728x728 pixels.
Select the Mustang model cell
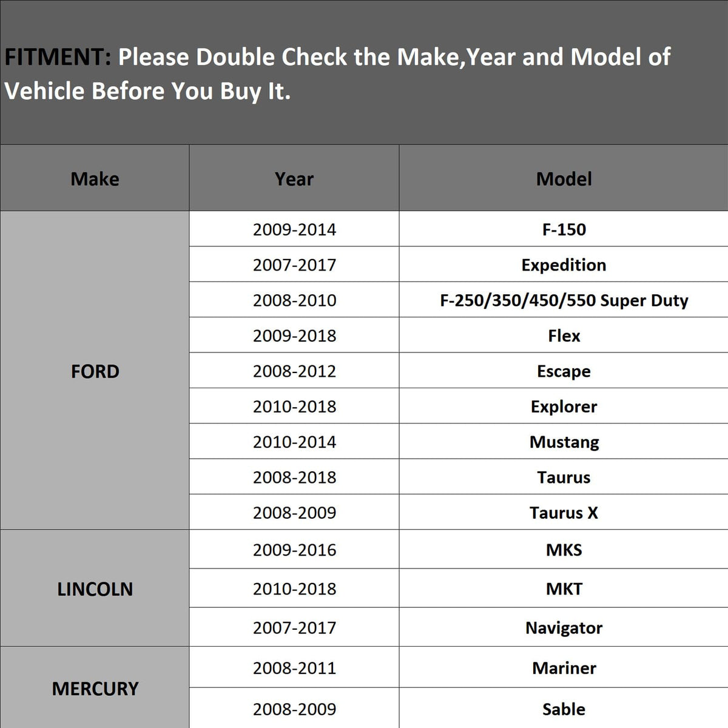(x=564, y=441)
